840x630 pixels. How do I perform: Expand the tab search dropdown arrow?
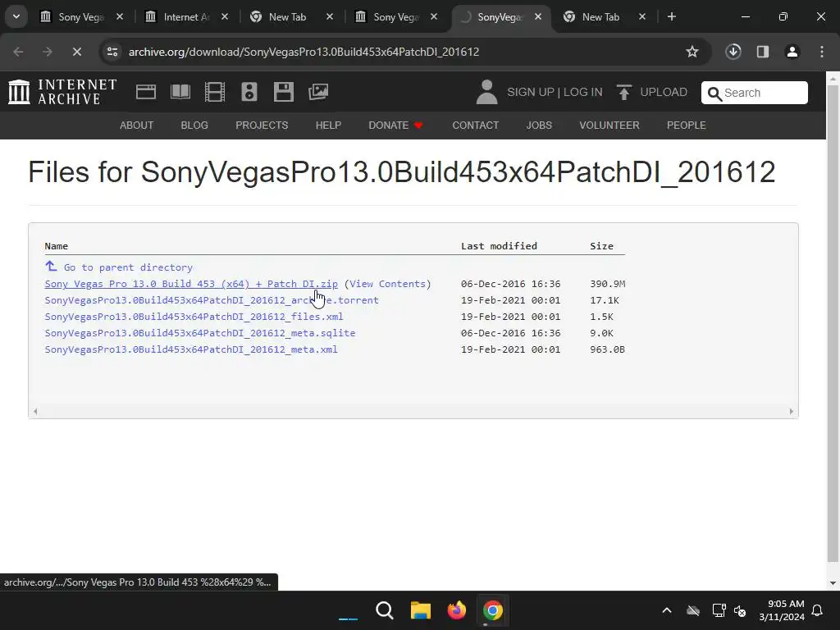16,16
